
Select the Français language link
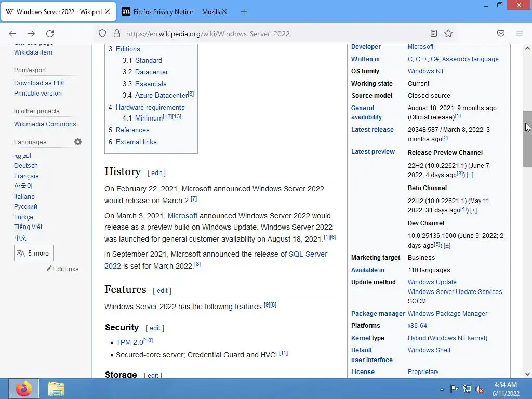coord(26,176)
